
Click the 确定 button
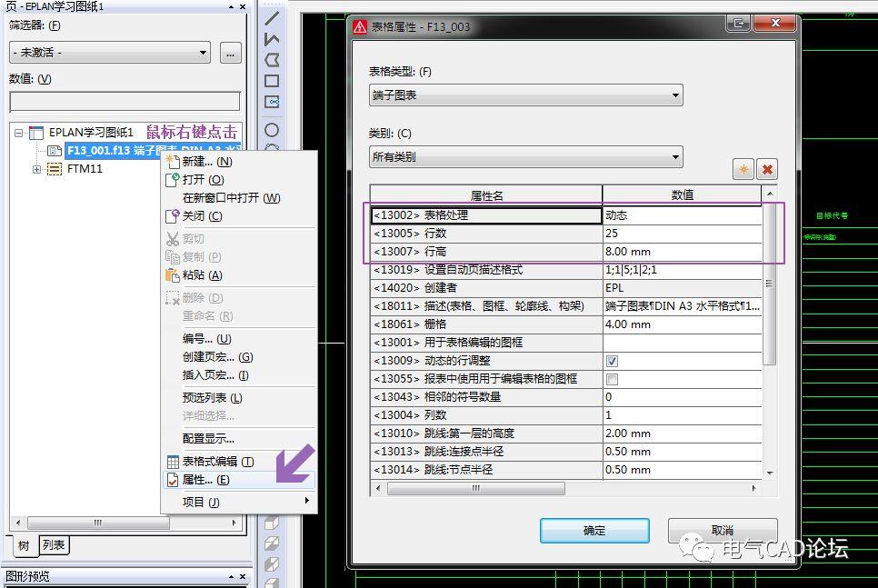click(x=594, y=531)
